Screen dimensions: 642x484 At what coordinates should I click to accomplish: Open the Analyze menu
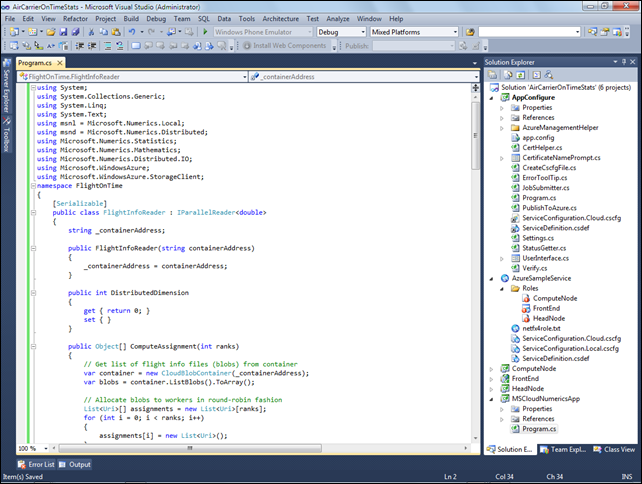338,19
